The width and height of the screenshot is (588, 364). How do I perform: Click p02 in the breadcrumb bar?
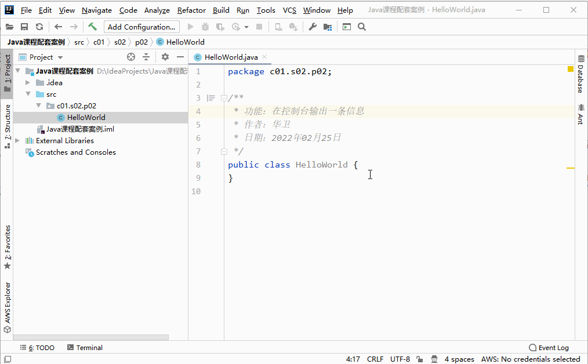click(141, 42)
